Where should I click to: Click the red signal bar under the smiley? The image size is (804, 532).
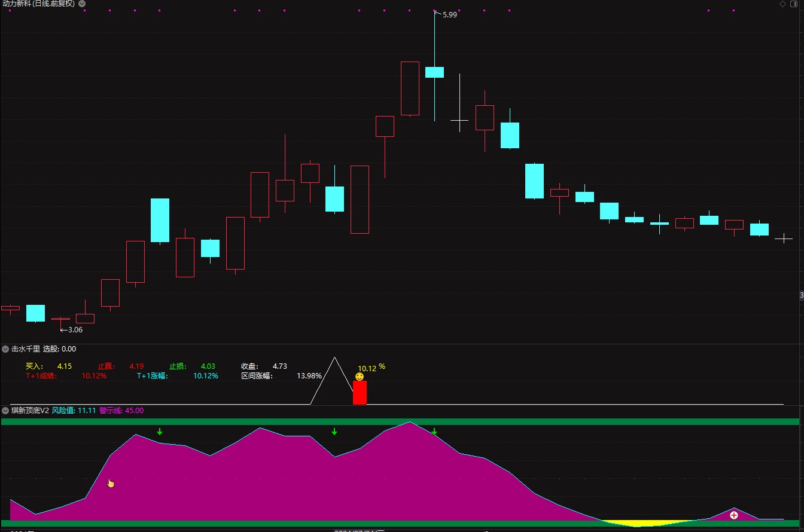click(x=360, y=393)
